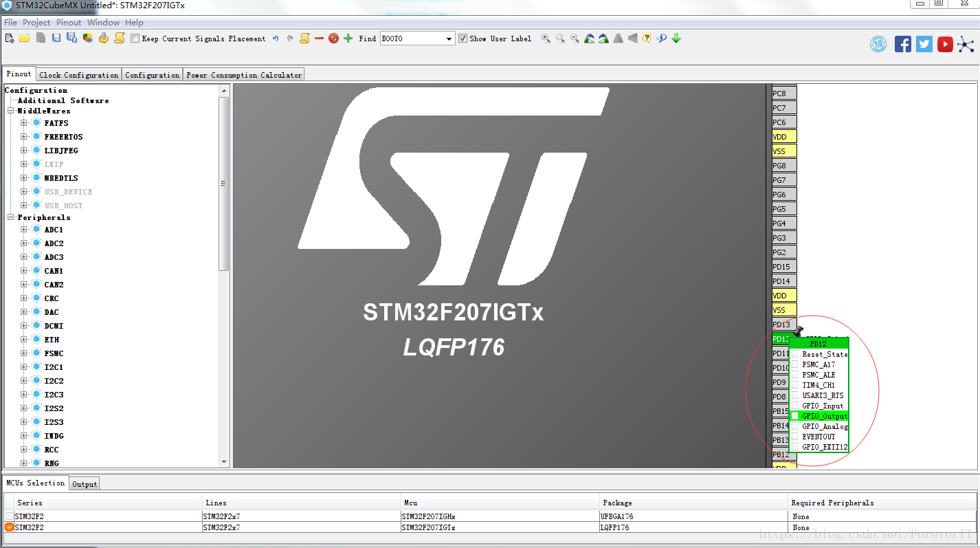This screenshot has height=548, width=980.
Task: Collapse the Peripherals tree section
Action: point(11,217)
